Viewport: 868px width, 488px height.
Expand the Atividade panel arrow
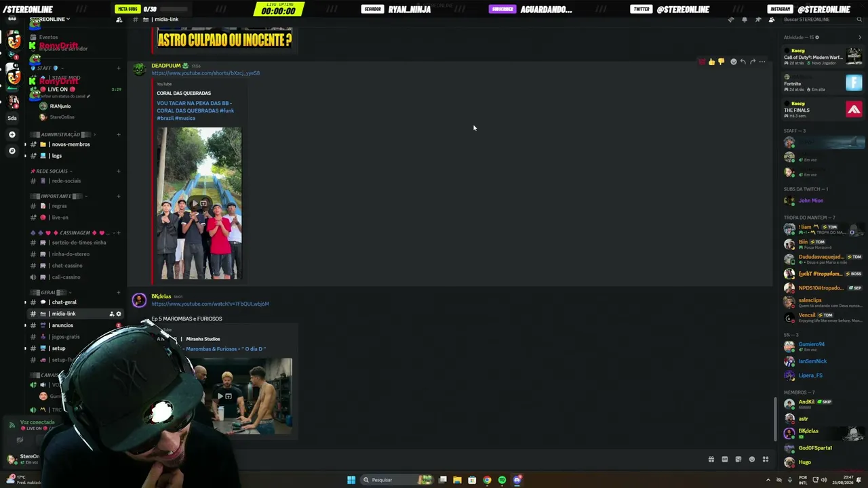(x=860, y=37)
